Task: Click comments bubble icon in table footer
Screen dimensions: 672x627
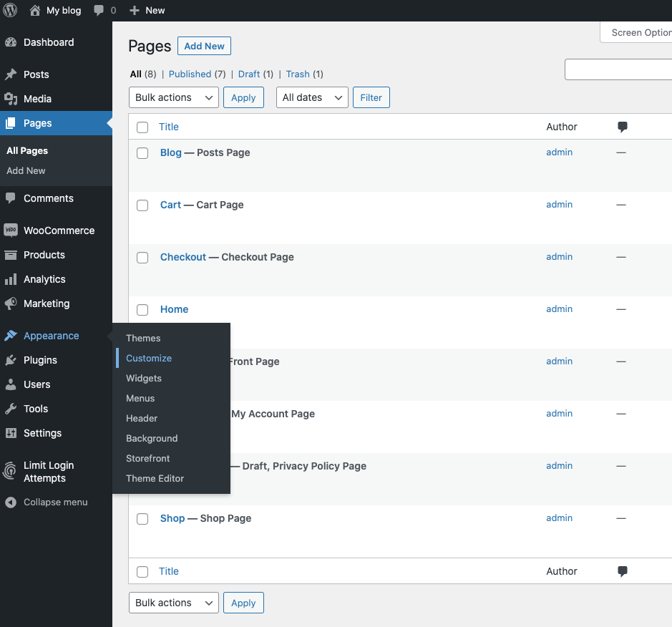Action: click(x=623, y=571)
